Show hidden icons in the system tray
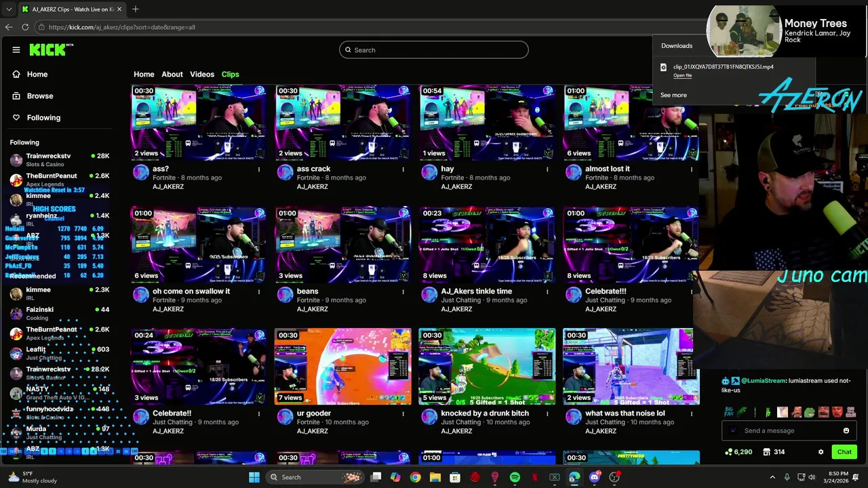 772,477
